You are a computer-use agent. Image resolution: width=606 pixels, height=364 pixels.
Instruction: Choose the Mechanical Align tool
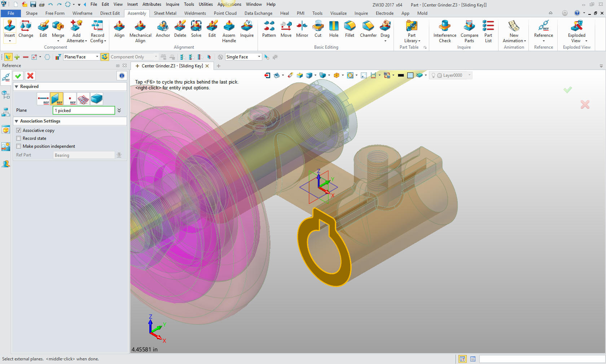coord(140,31)
